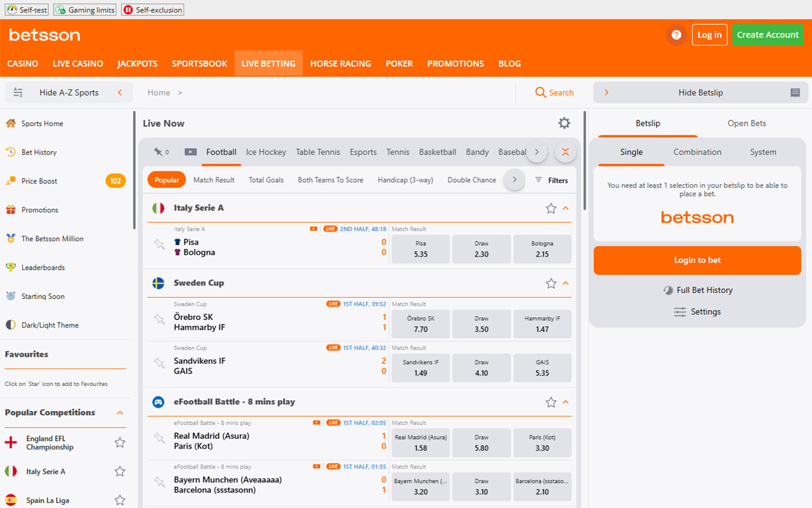Show more sports with right arrow
812x508 pixels.
coord(537,152)
